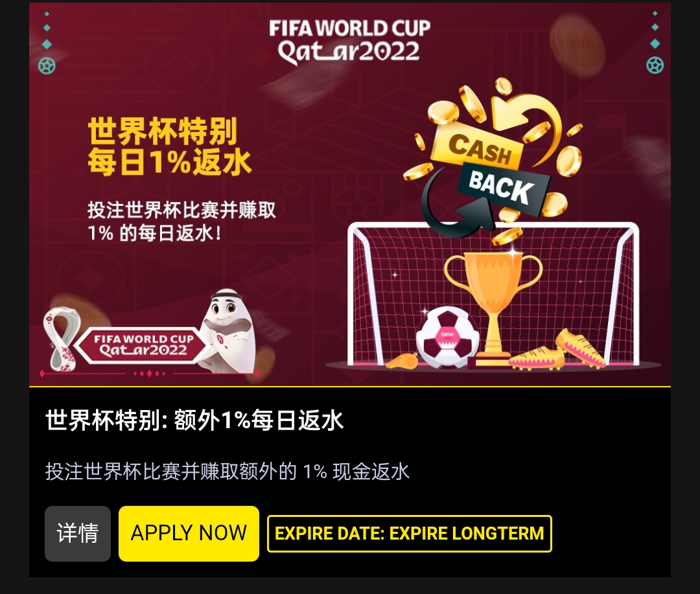Image resolution: width=700 pixels, height=594 pixels.
Task: Click the yellow 世界杯特别 每日1%返水 headline
Action: pos(170,146)
